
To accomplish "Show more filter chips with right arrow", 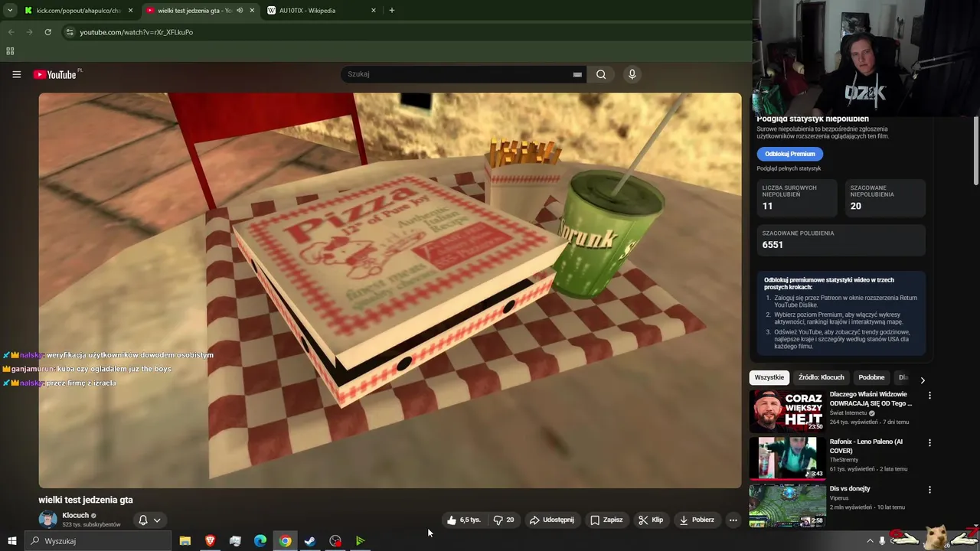I will point(923,380).
